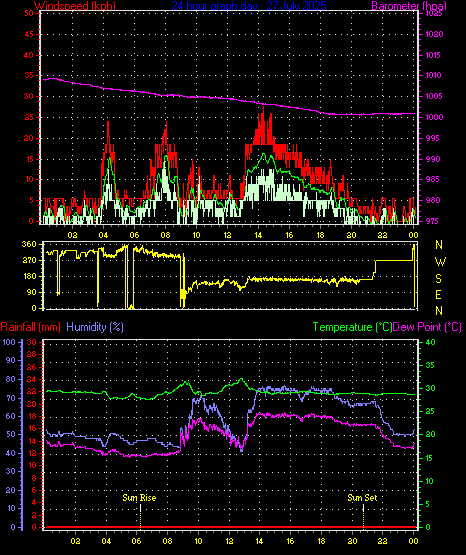
Task: Click the 28 rainfall axis value
Action: pos(32,354)
